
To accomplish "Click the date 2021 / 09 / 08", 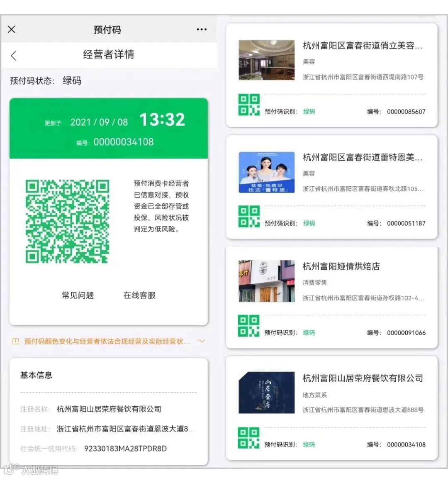I will coord(99,122).
